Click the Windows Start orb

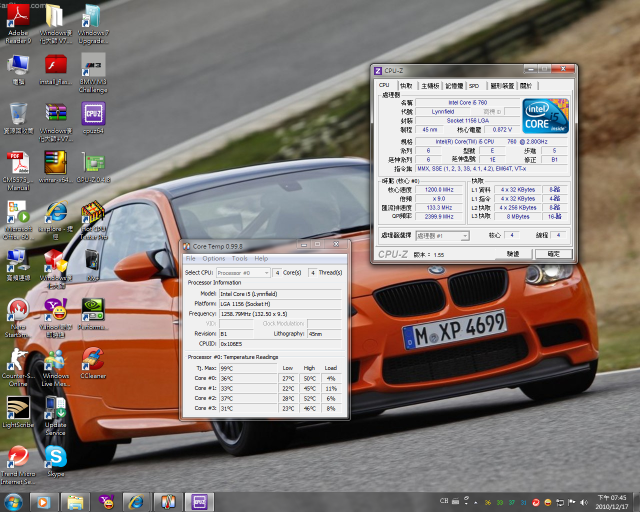[13, 502]
